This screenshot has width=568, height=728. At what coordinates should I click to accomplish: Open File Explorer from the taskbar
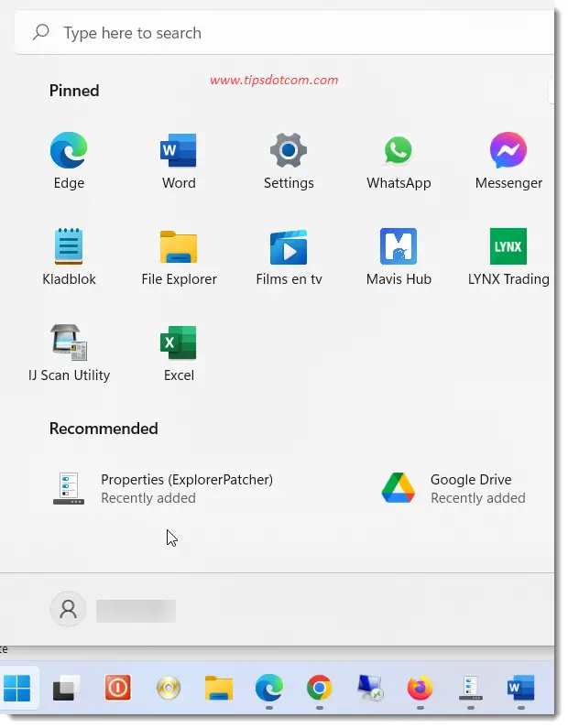pyautogui.click(x=219, y=688)
